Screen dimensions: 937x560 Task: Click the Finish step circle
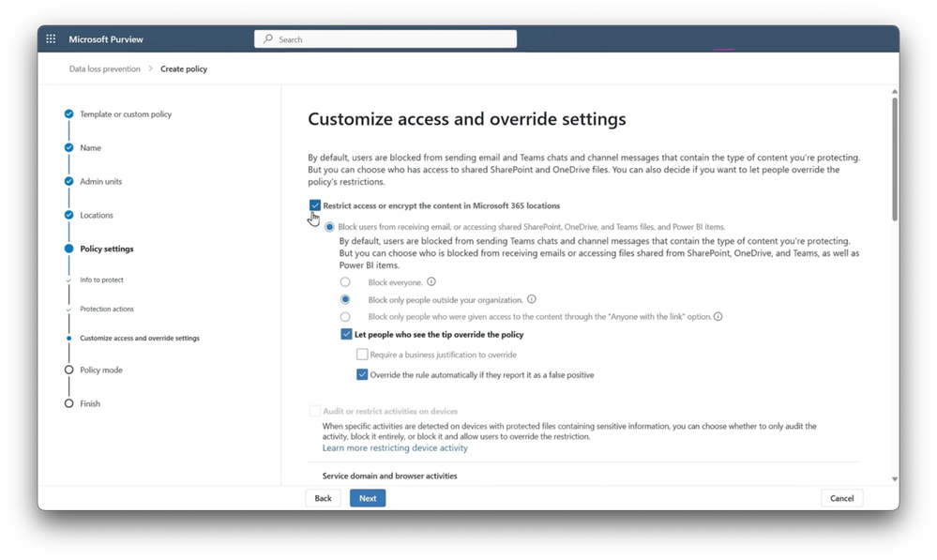[x=68, y=403]
